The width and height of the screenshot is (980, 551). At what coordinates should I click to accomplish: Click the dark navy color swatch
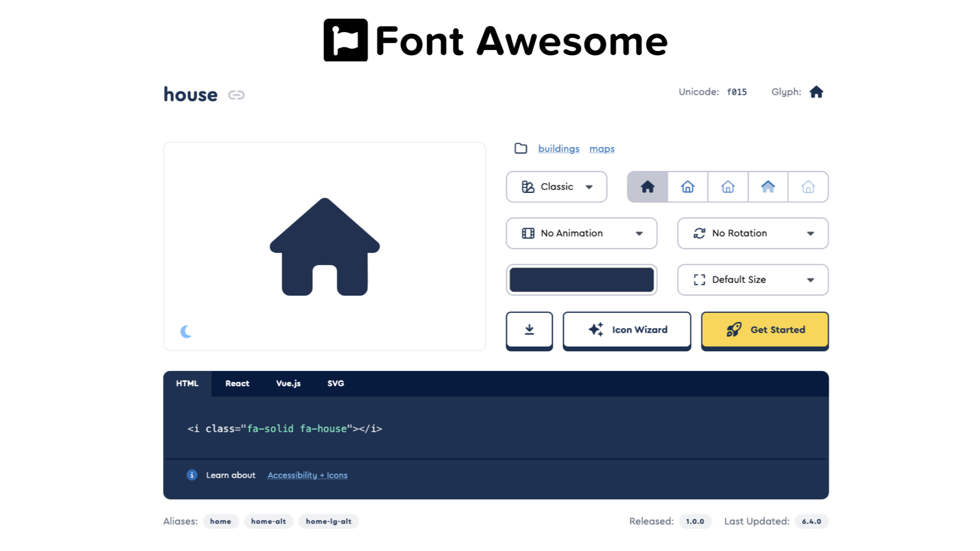[581, 280]
